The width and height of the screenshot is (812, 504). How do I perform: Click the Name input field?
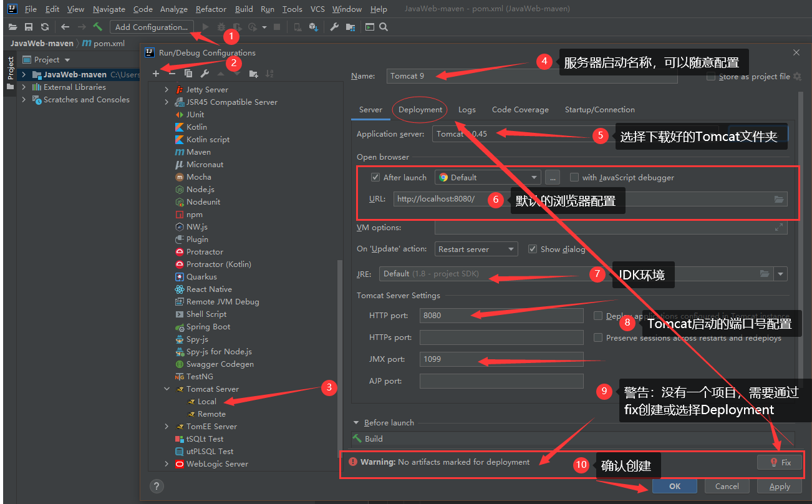pyautogui.click(x=532, y=76)
